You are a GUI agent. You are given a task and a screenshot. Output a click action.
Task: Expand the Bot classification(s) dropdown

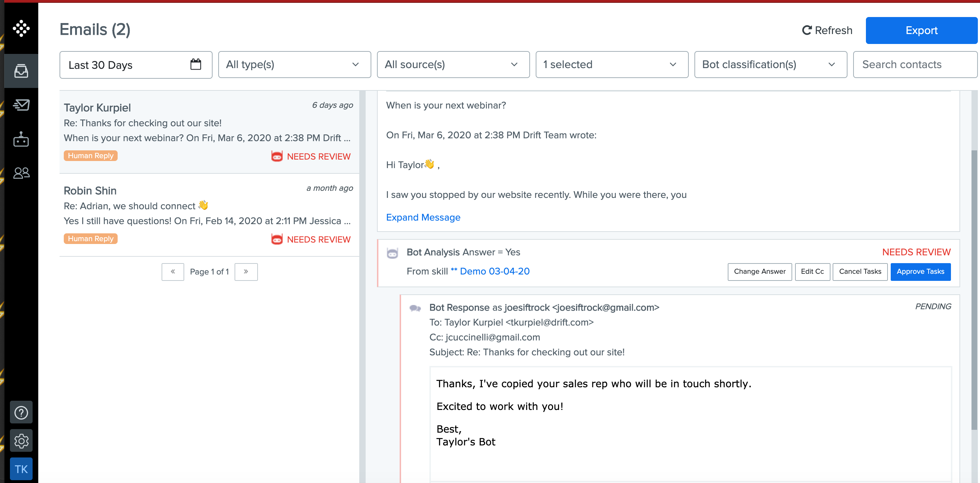point(770,65)
